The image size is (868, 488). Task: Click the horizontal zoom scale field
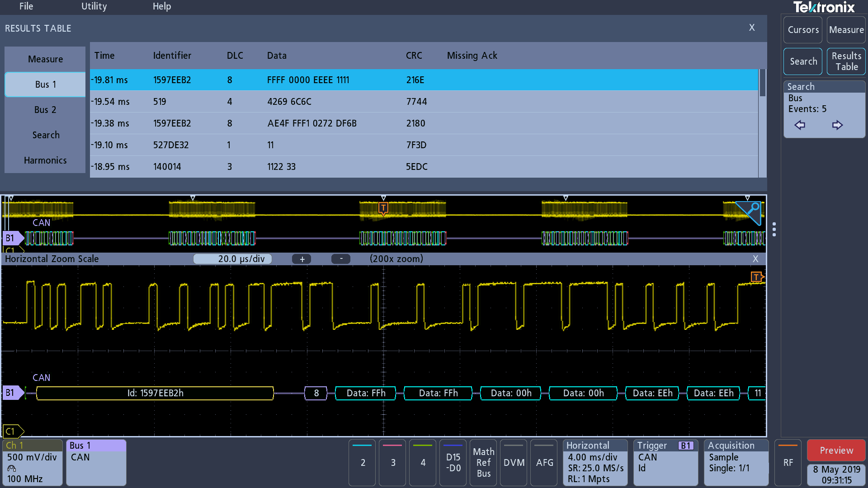pos(233,259)
